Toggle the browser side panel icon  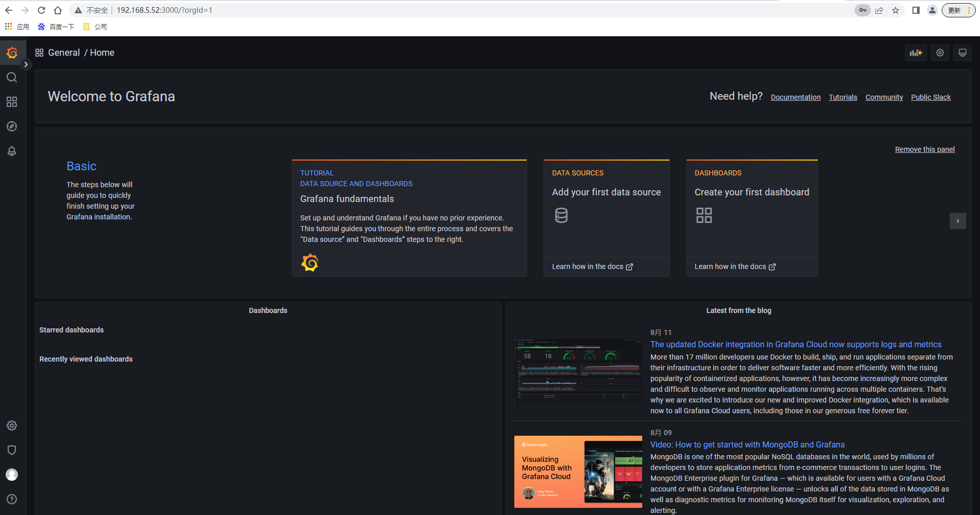point(916,10)
